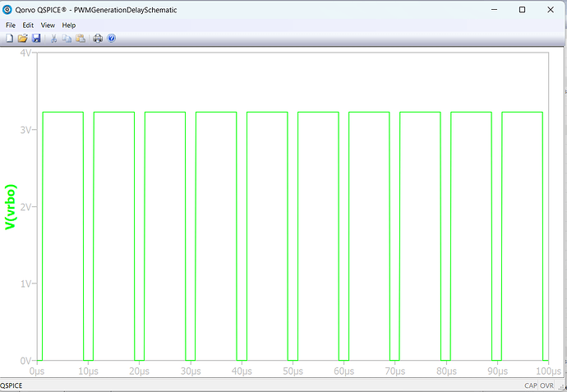Click the 80µs time axis label
This screenshot has height=392, width=567.
(446, 371)
